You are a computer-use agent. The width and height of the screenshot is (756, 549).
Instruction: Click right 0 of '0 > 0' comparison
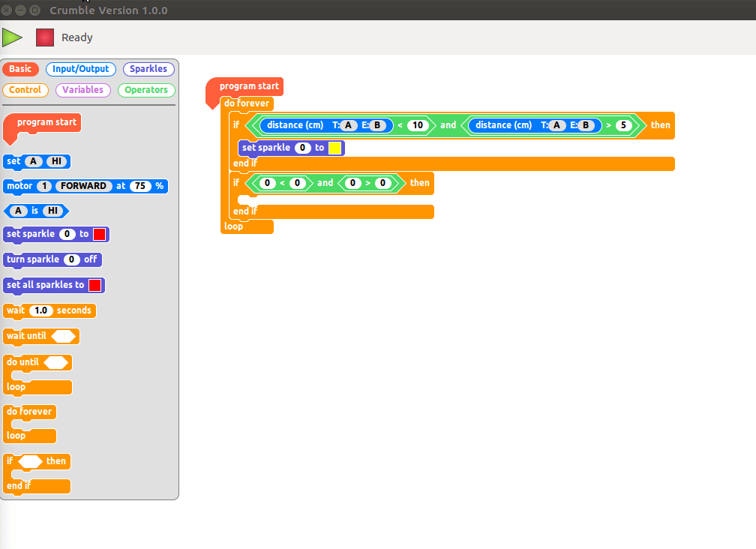[382, 183]
